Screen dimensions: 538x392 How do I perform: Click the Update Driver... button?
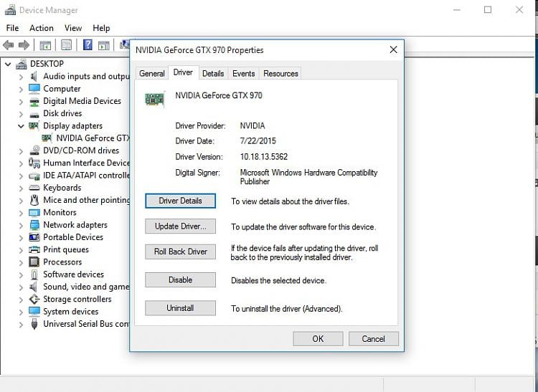click(x=181, y=226)
